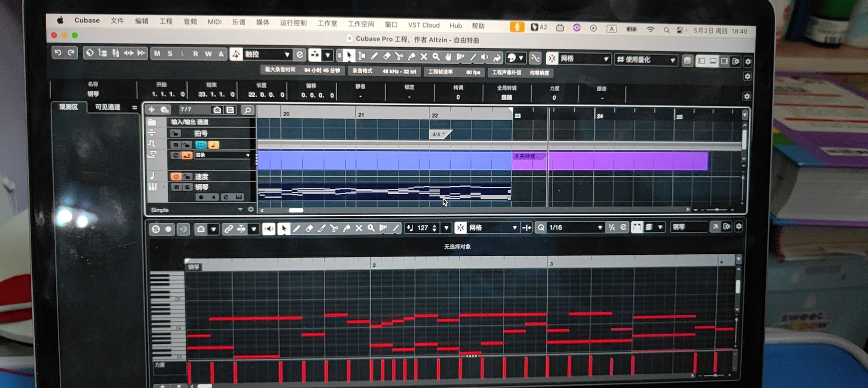Viewport: 868px width, 388px height.
Task: Select the Scissors split tool in main toolbar
Action: (399, 56)
